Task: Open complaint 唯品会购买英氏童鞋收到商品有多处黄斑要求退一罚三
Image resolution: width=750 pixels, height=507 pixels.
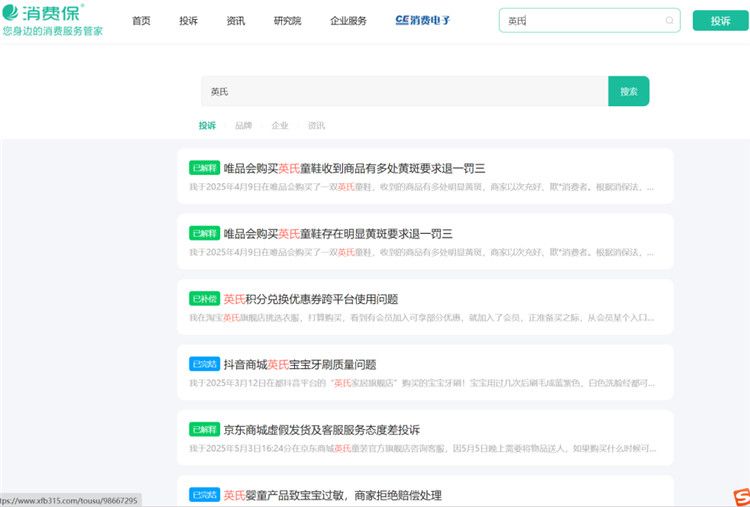Action: (x=354, y=168)
